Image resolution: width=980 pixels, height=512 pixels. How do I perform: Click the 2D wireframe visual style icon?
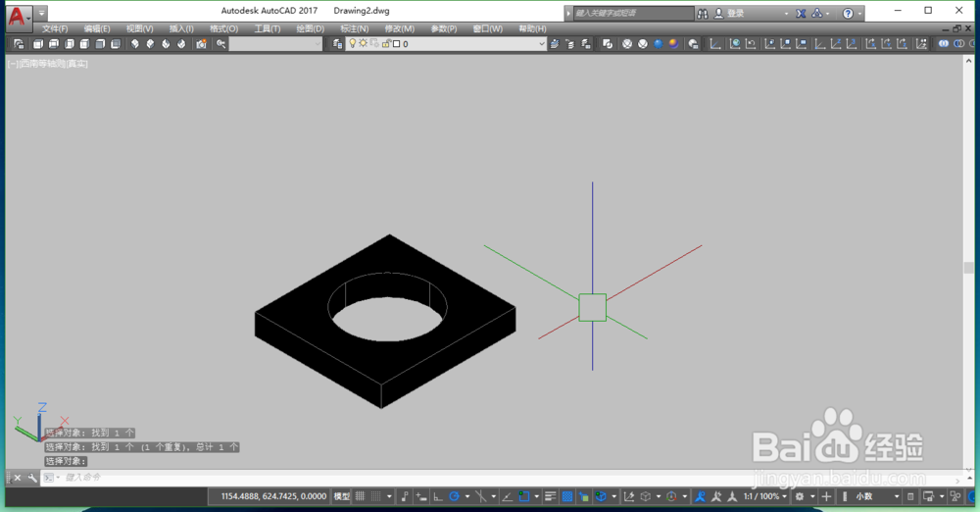[627, 44]
